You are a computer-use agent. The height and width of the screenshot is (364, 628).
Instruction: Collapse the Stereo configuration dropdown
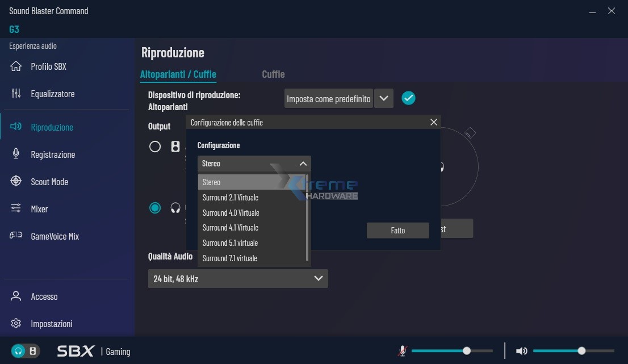click(303, 164)
